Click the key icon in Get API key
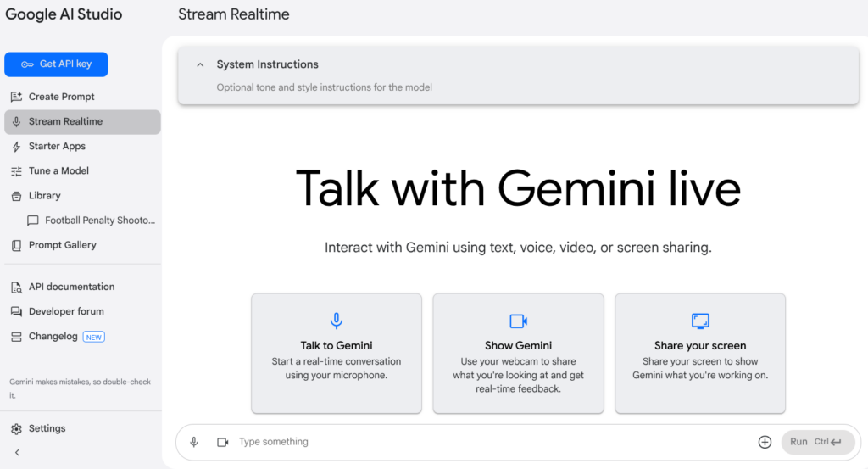This screenshot has width=868, height=469. [x=27, y=64]
